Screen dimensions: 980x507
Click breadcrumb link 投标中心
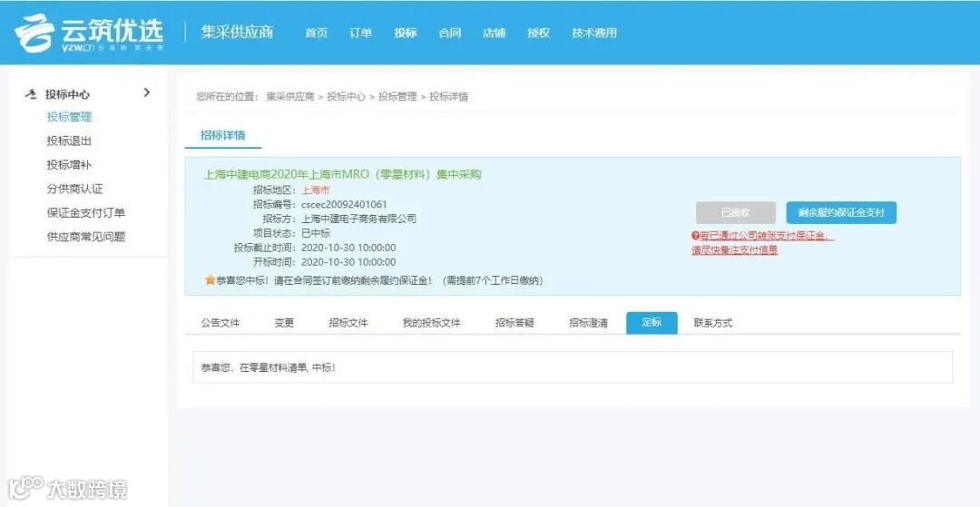347,97
